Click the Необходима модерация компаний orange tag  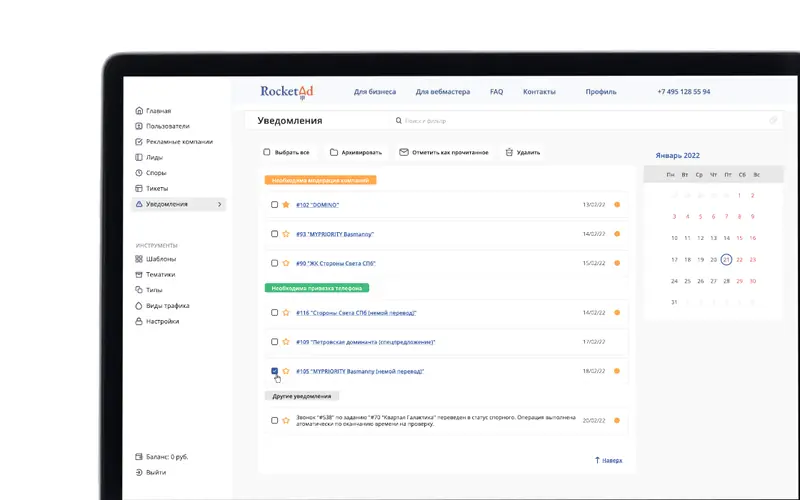pyautogui.click(x=320, y=180)
